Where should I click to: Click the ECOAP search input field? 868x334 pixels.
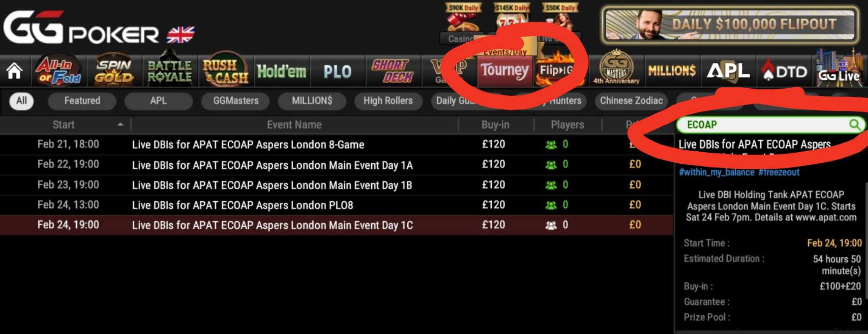(x=763, y=125)
